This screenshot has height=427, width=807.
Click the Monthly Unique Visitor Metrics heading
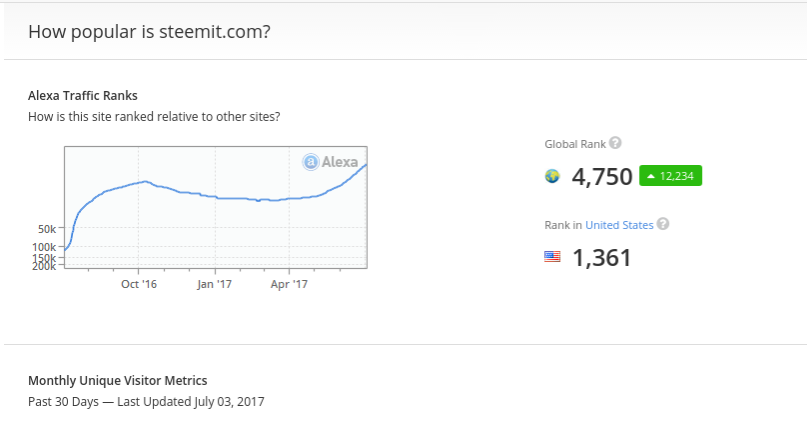click(x=118, y=380)
